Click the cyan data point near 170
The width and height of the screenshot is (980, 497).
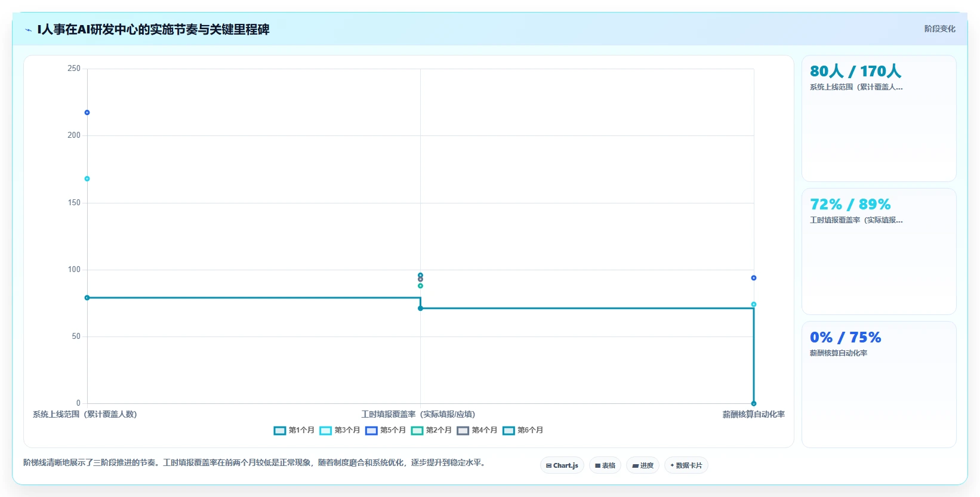[87, 179]
